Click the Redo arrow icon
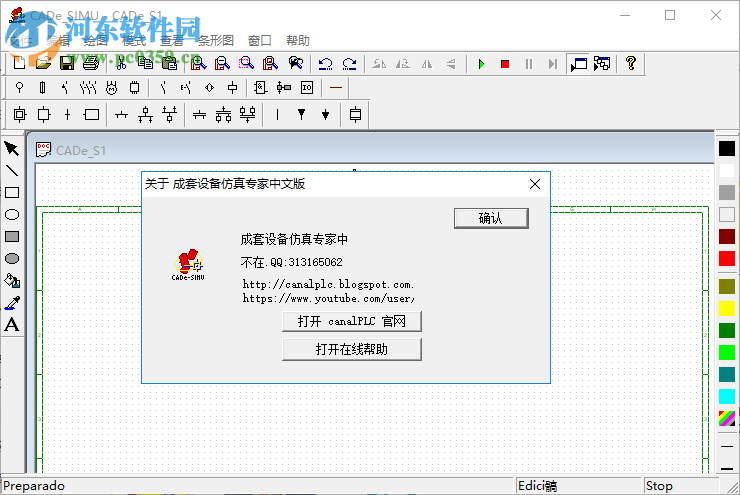Viewport: 740px width, 495px height. click(349, 63)
